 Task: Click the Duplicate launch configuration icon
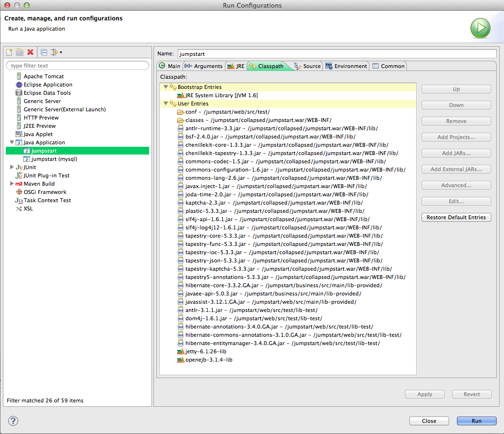19,52
